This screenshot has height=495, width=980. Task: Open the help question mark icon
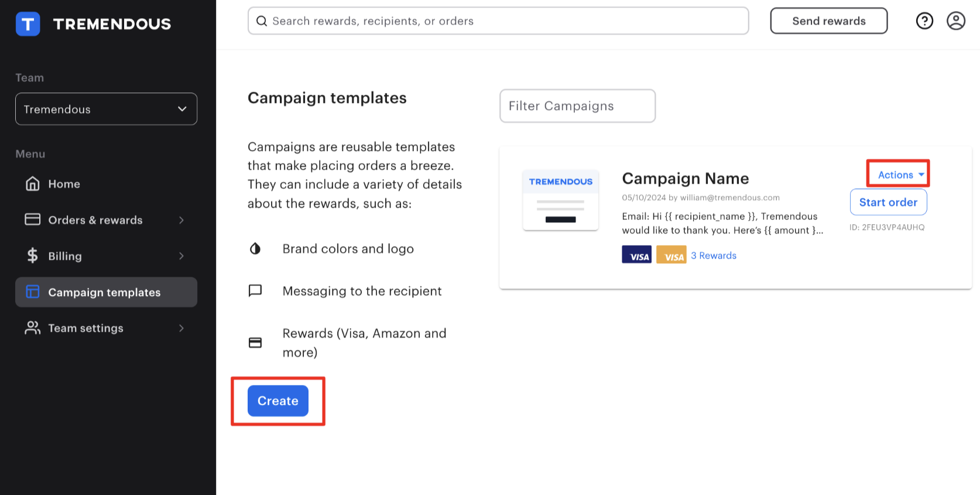[924, 21]
